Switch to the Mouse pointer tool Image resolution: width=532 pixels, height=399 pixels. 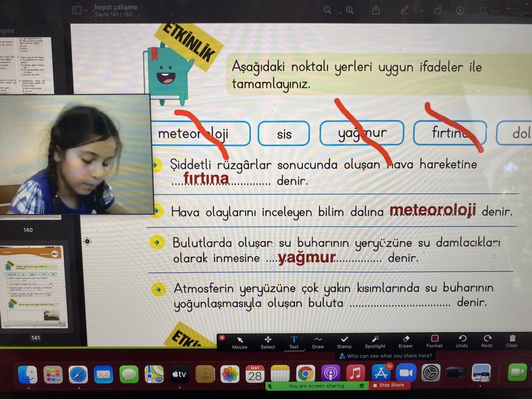click(240, 341)
